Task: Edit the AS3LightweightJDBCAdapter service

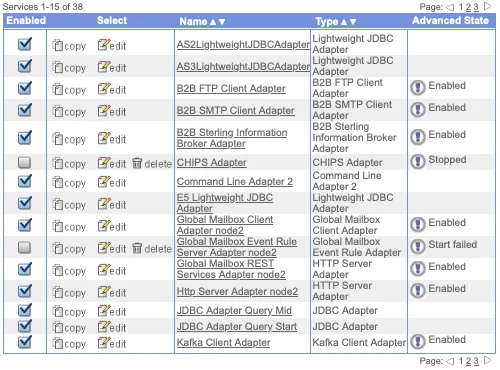Action: coord(112,67)
